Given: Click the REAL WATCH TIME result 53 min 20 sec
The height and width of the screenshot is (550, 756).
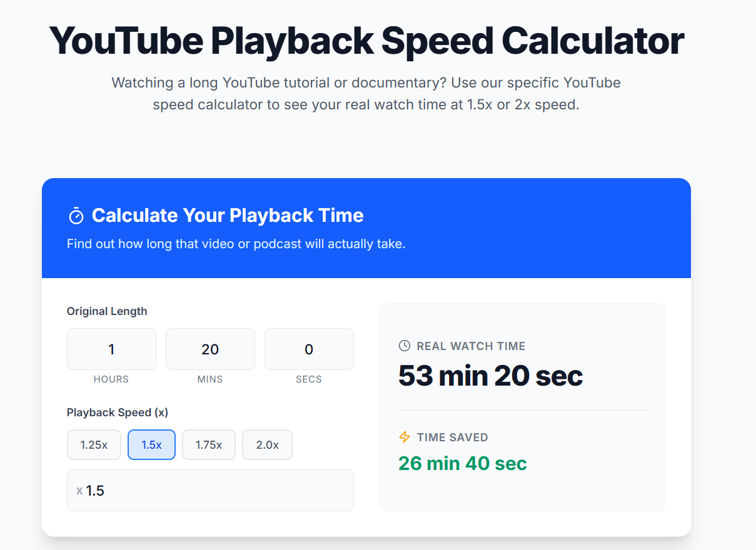Looking at the screenshot, I should 491,376.
